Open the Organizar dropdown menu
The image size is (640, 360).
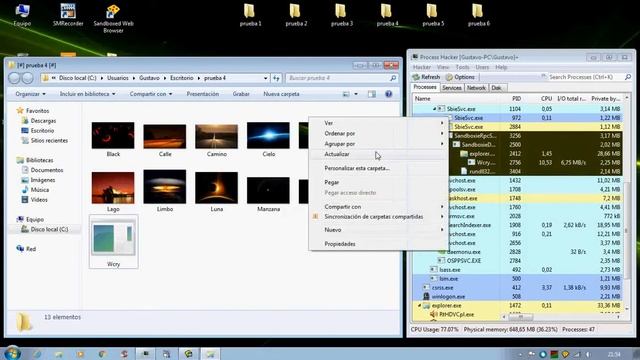click(31, 94)
